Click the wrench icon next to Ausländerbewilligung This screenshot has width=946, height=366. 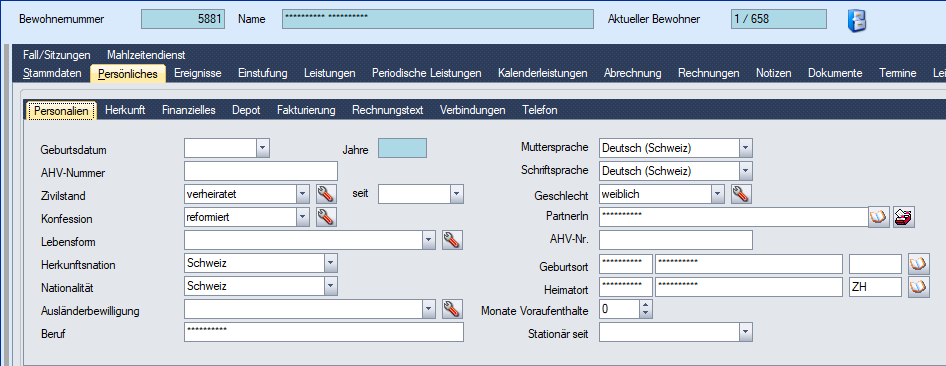click(x=452, y=309)
